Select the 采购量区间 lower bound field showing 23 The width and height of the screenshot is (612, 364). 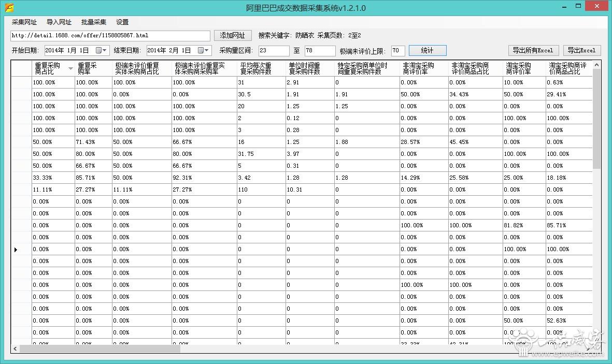click(274, 50)
